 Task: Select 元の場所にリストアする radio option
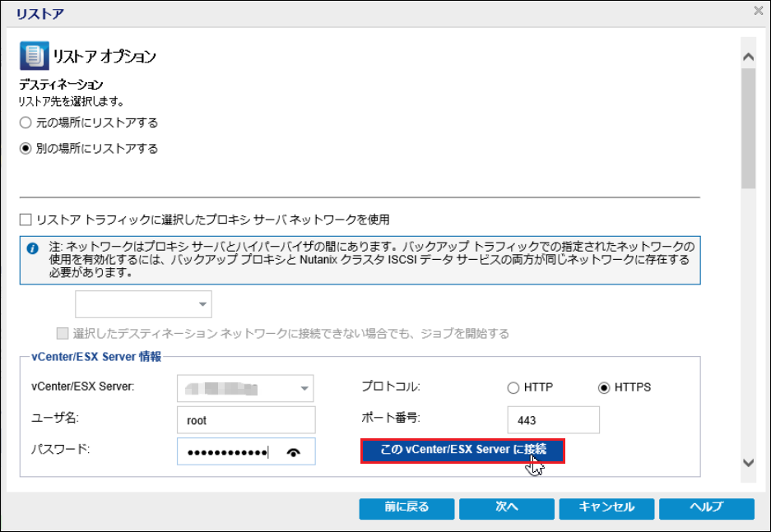[26, 123]
